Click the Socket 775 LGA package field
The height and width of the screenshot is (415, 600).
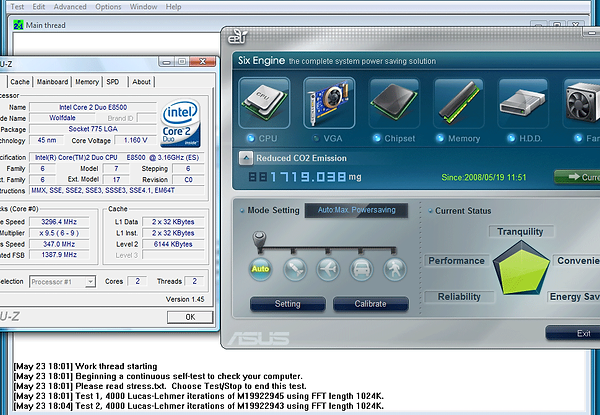(x=93, y=129)
